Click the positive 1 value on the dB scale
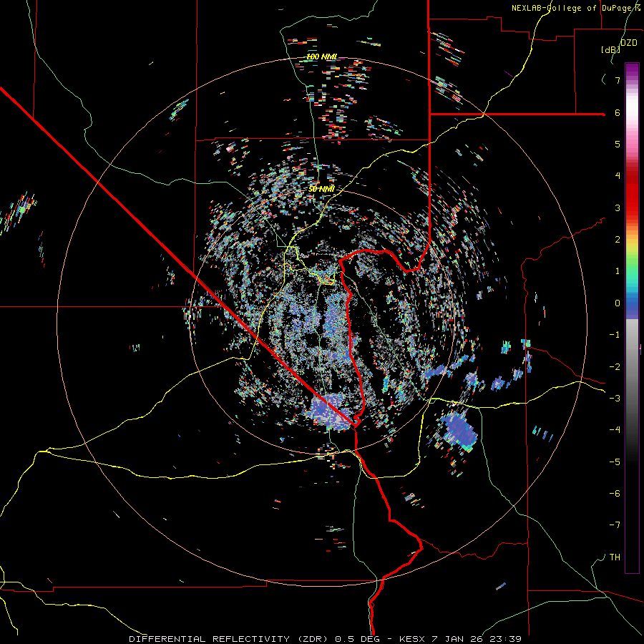 (x=618, y=271)
